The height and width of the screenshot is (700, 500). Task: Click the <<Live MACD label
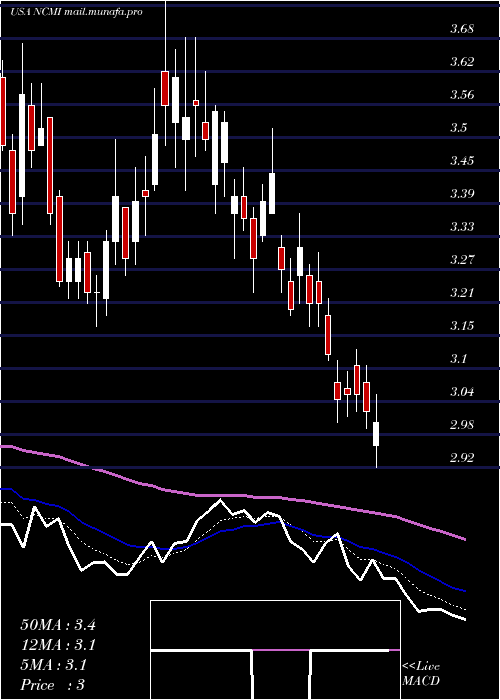pos(421,674)
